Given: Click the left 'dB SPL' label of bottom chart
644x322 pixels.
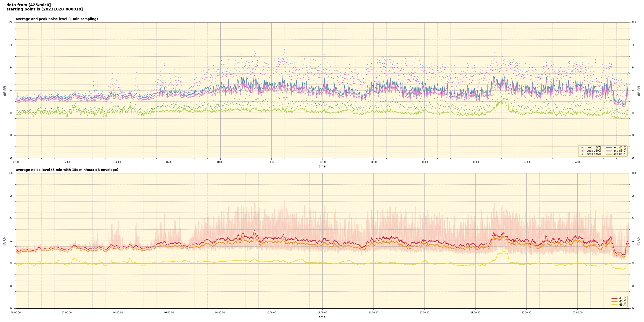Looking at the screenshot, I should (x=5, y=241).
